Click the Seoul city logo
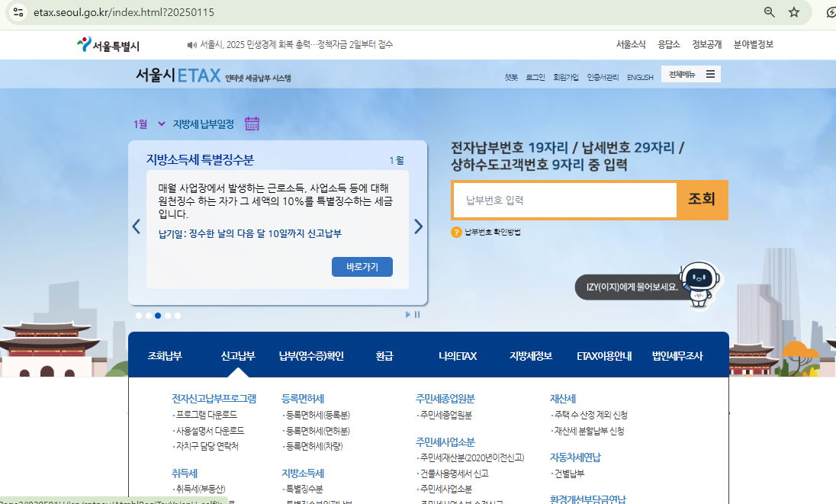The image size is (836, 504). (108, 45)
